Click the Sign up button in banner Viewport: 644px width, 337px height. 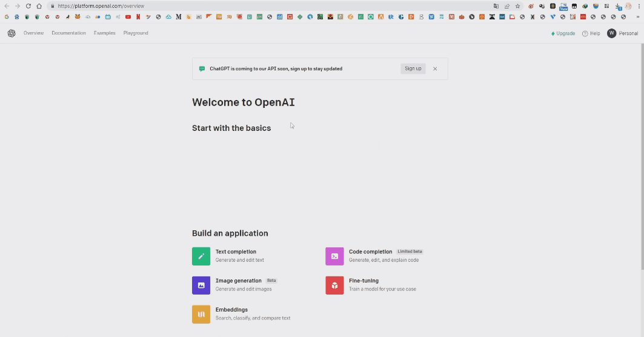(413, 68)
